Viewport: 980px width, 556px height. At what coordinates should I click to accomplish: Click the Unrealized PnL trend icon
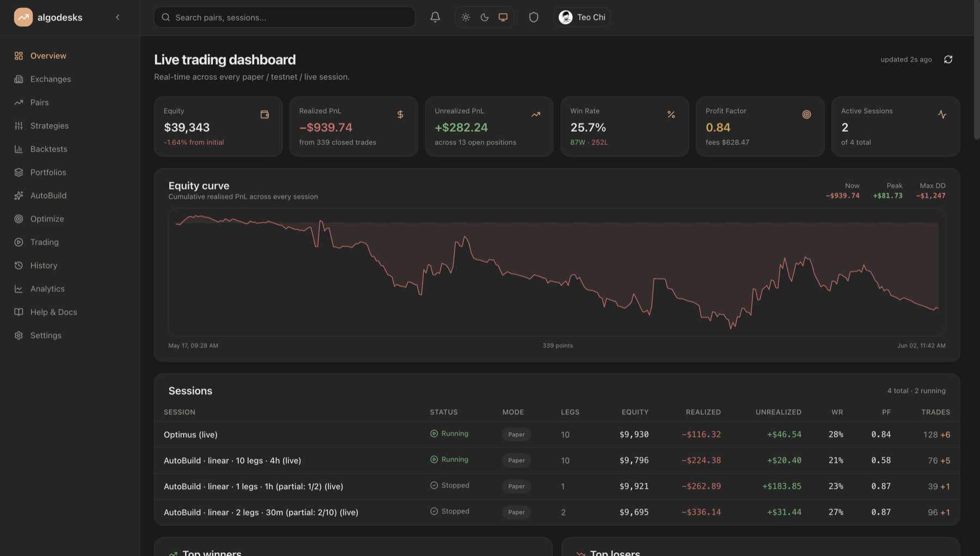[x=536, y=114]
